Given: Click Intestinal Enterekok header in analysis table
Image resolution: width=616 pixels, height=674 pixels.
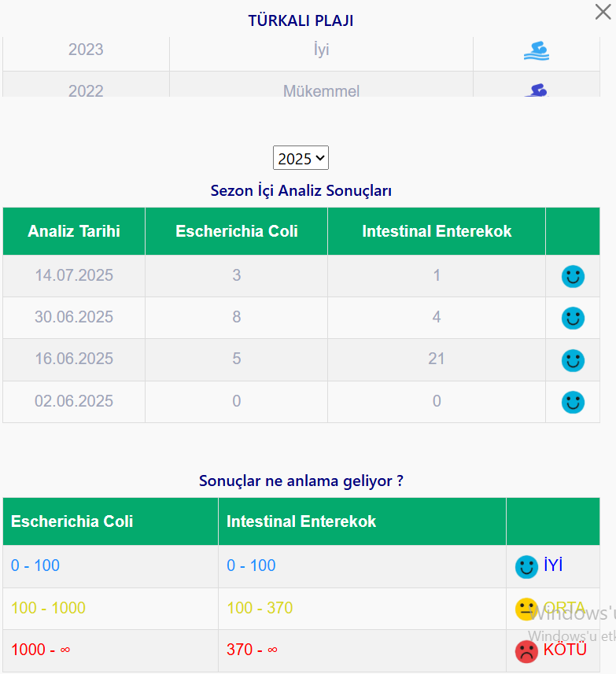Looking at the screenshot, I should 437,231.
